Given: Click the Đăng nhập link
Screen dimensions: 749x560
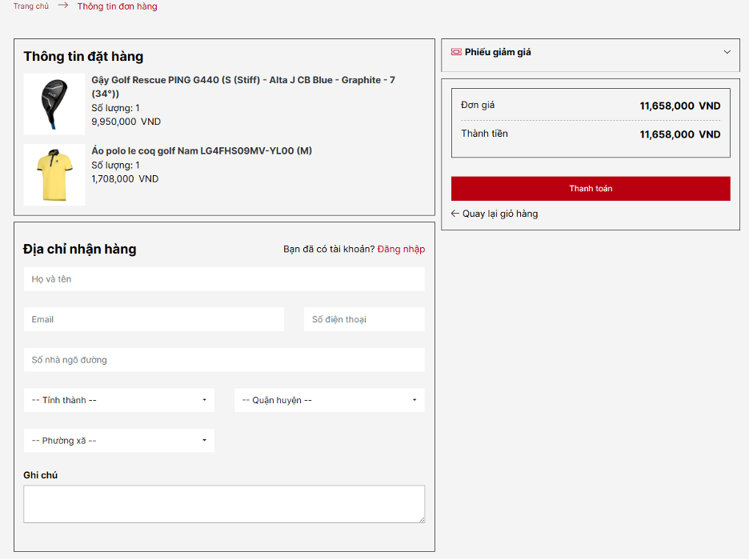Looking at the screenshot, I should [401, 249].
